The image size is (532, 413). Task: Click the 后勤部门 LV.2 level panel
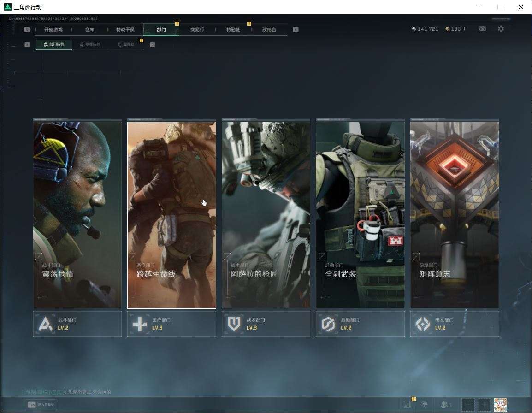click(x=361, y=324)
